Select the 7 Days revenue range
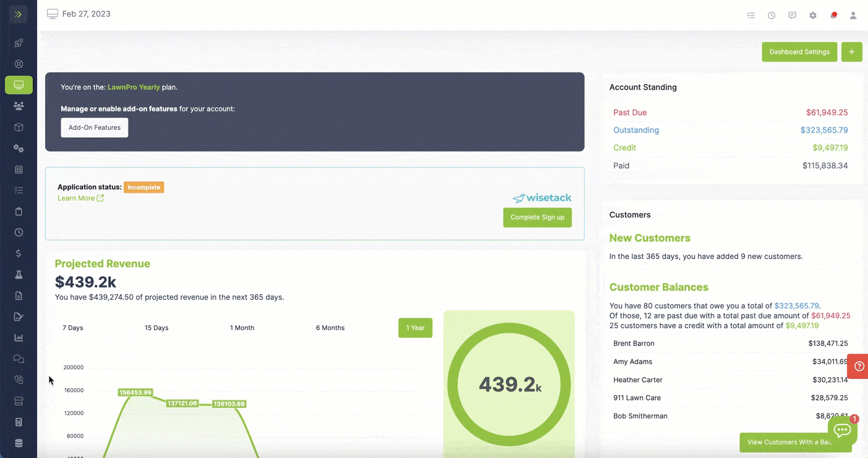 [x=73, y=328]
